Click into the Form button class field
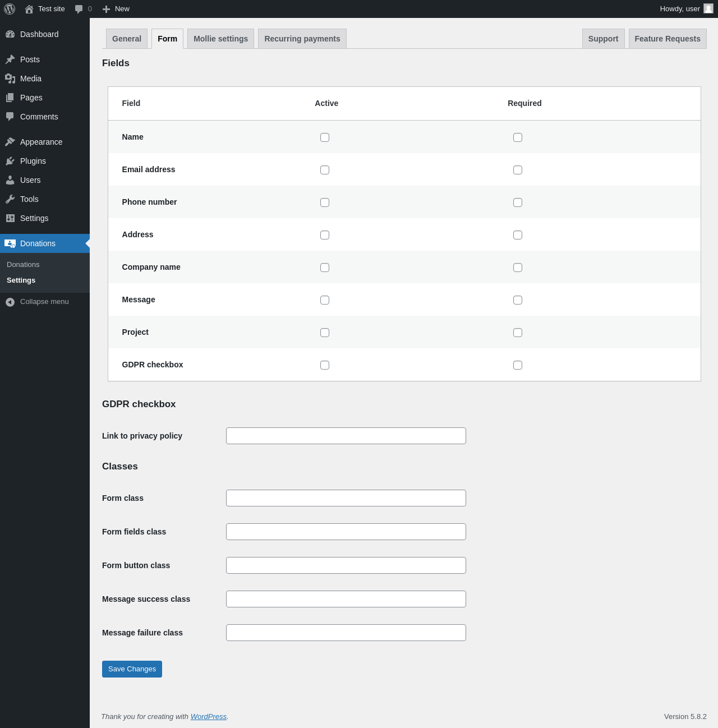 pos(346,565)
